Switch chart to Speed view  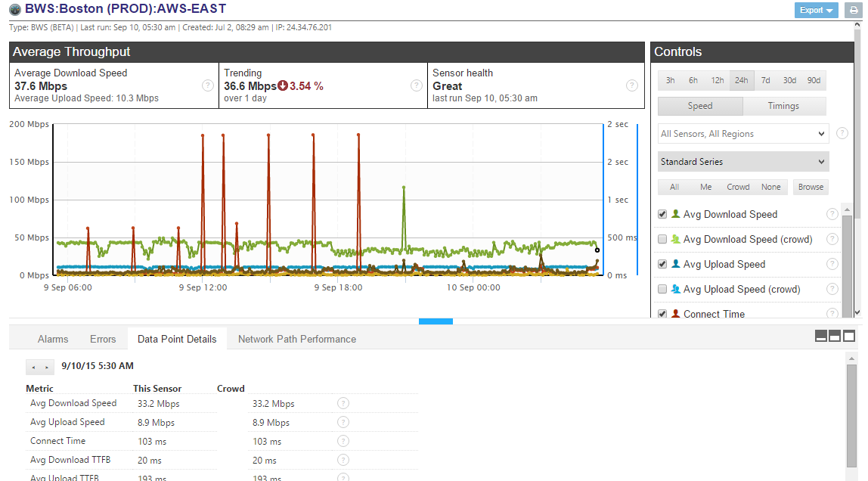click(700, 106)
